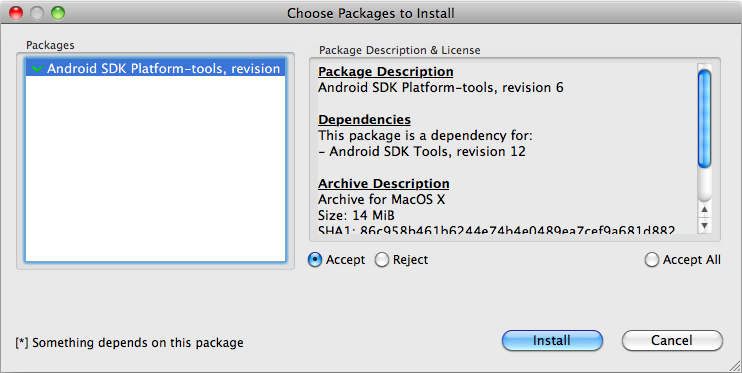Screen dimensions: 742x373
Task: Select the Accept radio button
Action: point(315,259)
